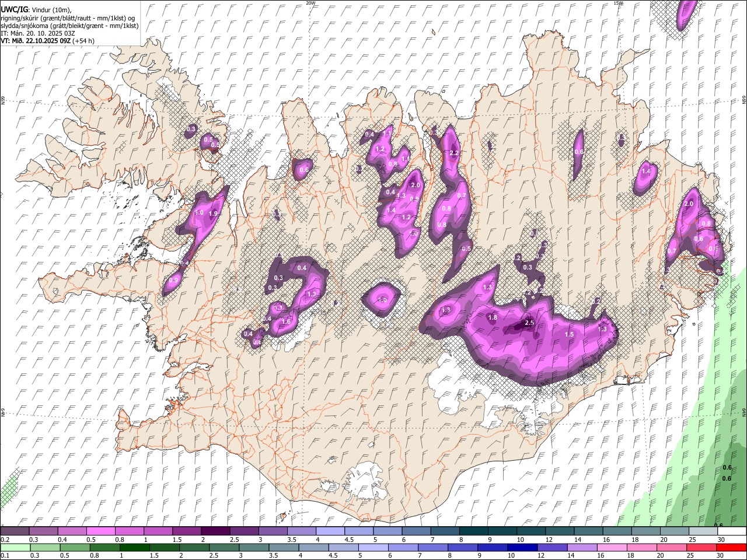Select light gray upper swatch starting at 25
This screenshot has height=560, width=747.
point(703,531)
